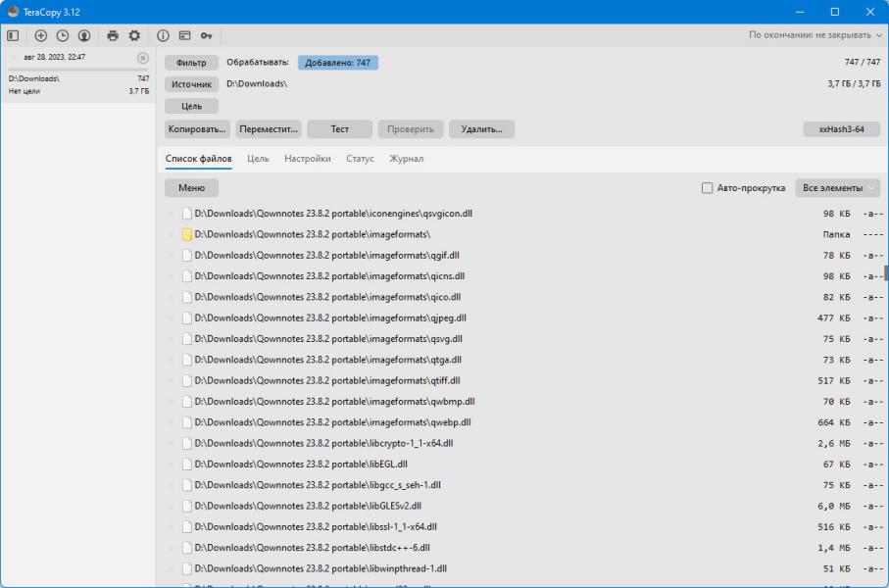The image size is (889, 588).
Task: Click the Переместит... button
Action: (269, 129)
